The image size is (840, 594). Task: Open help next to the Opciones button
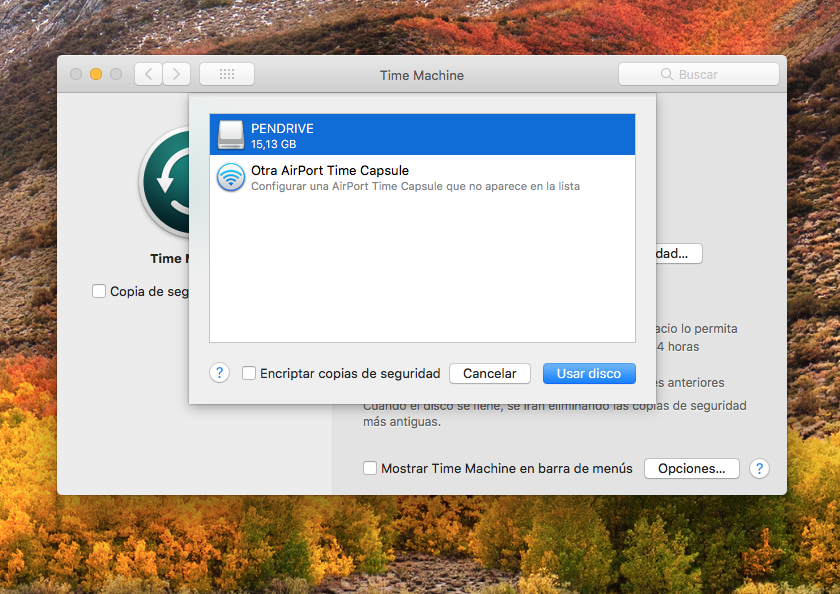[759, 468]
